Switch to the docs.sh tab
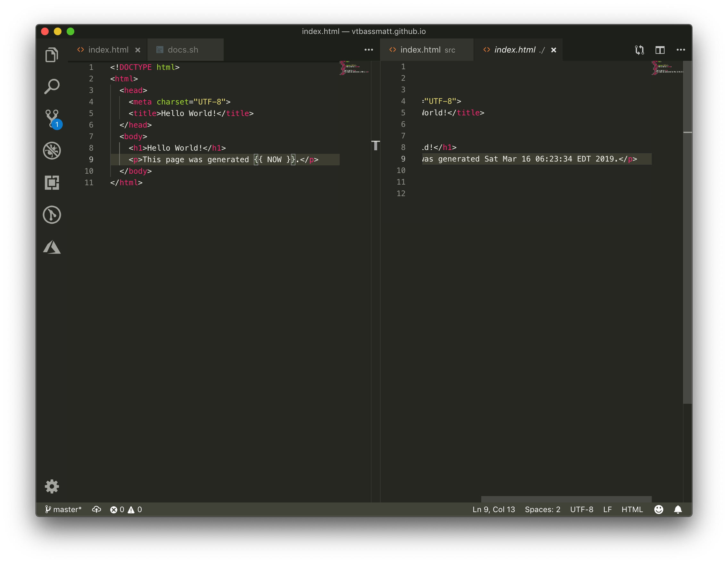This screenshot has height=564, width=728. pyautogui.click(x=183, y=50)
